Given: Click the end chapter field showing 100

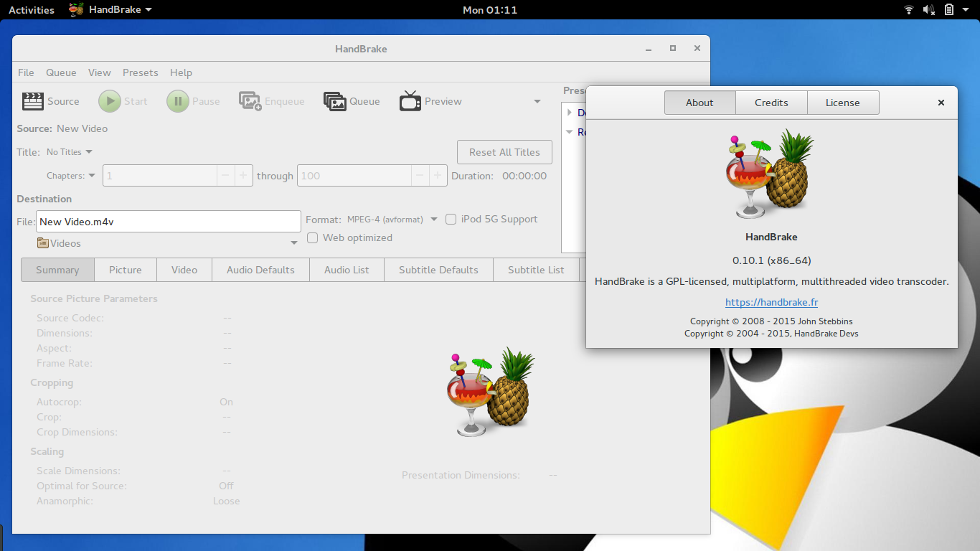Looking at the screenshot, I should 354,176.
